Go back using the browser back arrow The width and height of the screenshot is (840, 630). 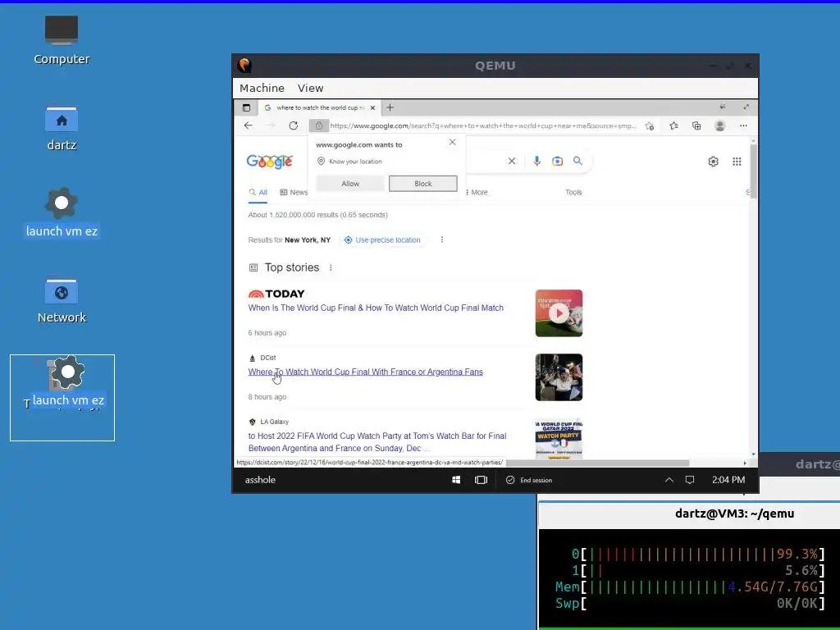point(248,126)
